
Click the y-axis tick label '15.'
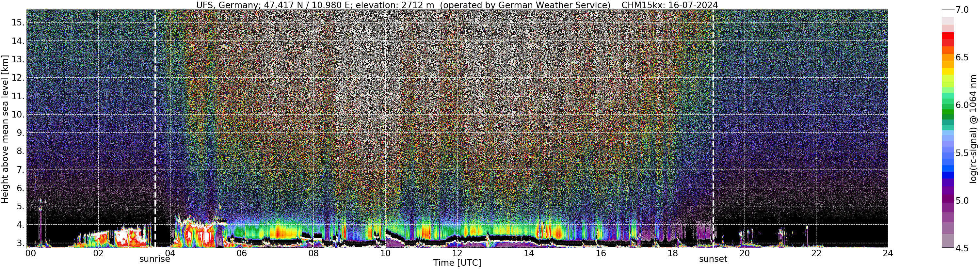point(18,23)
